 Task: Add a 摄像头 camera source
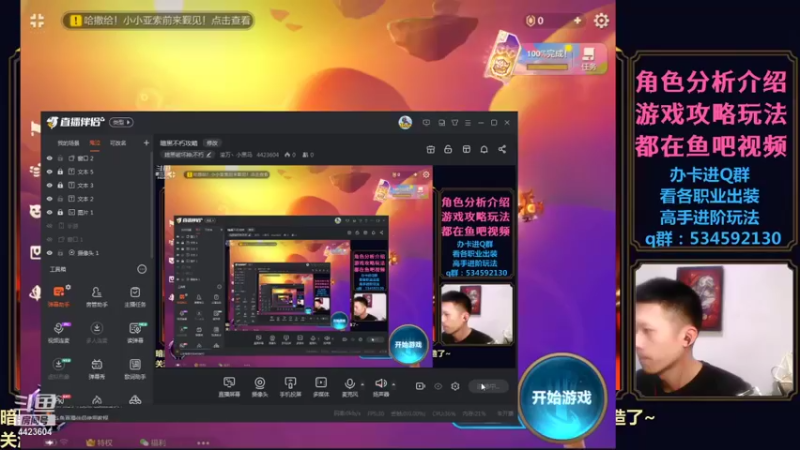260,387
